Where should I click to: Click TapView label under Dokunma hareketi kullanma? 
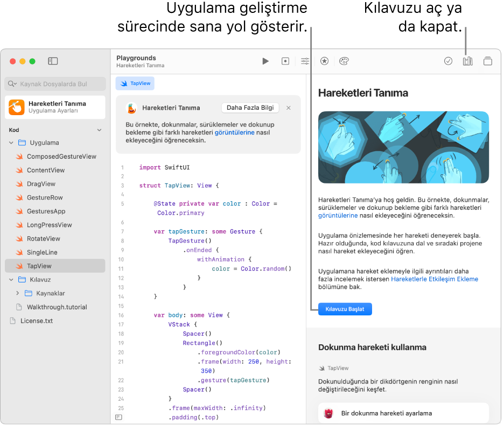point(338,368)
